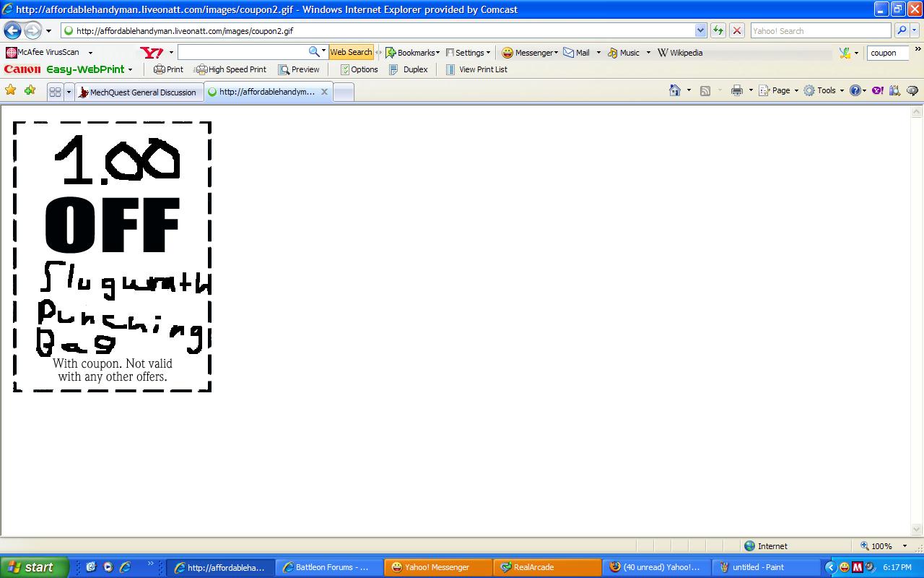This screenshot has width=924, height=578.
Task: Click the speech bubble command bar icon
Action: (x=912, y=90)
